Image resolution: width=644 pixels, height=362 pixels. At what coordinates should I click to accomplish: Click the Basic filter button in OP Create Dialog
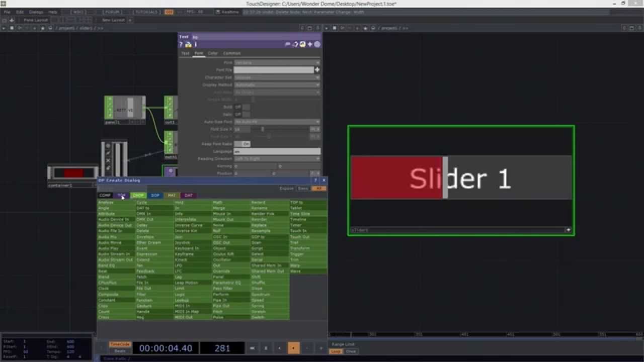pos(303,189)
